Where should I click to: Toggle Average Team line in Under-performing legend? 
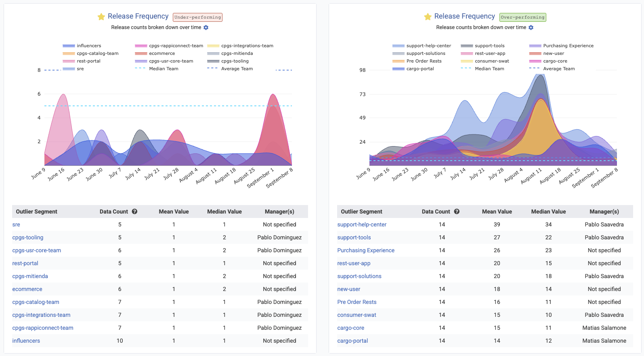(x=237, y=69)
